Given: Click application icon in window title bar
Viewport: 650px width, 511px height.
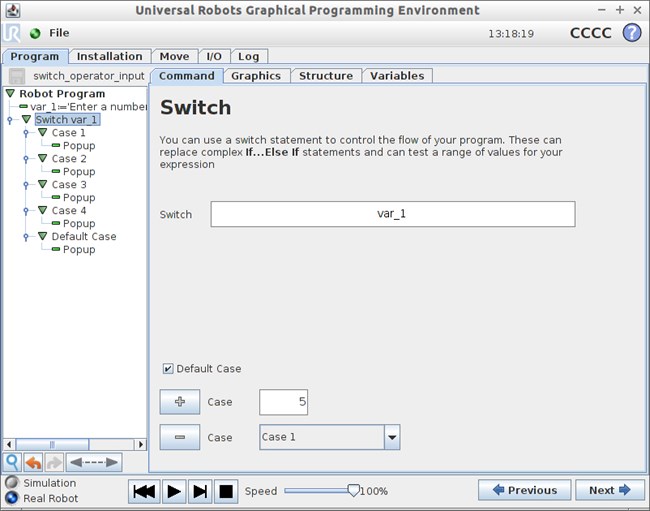Looking at the screenshot, I should point(13,10).
